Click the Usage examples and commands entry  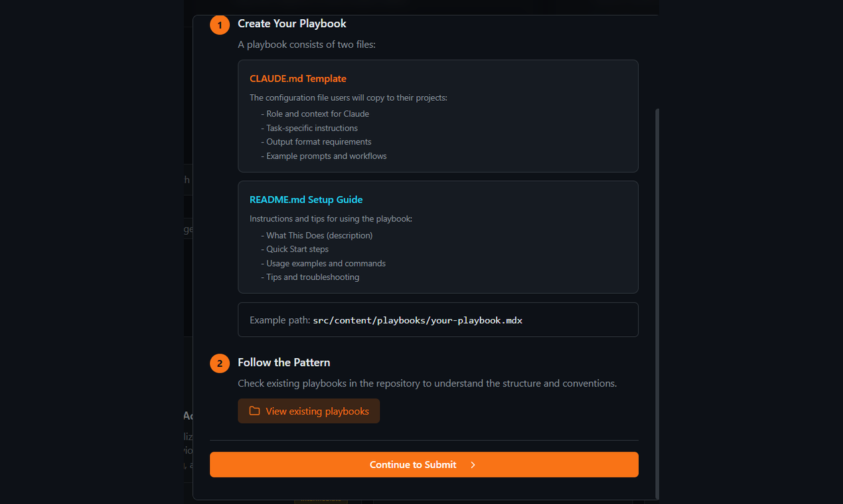[325, 263]
